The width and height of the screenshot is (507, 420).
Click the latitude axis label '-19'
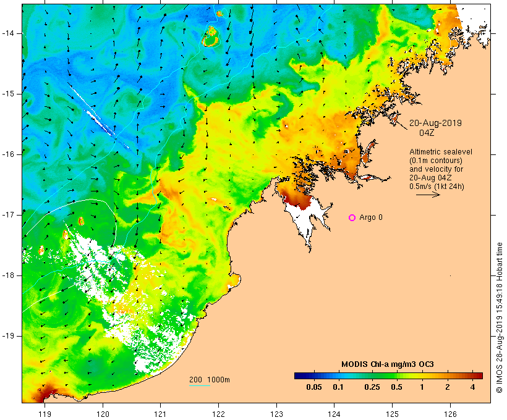click(x=8, y=336)
